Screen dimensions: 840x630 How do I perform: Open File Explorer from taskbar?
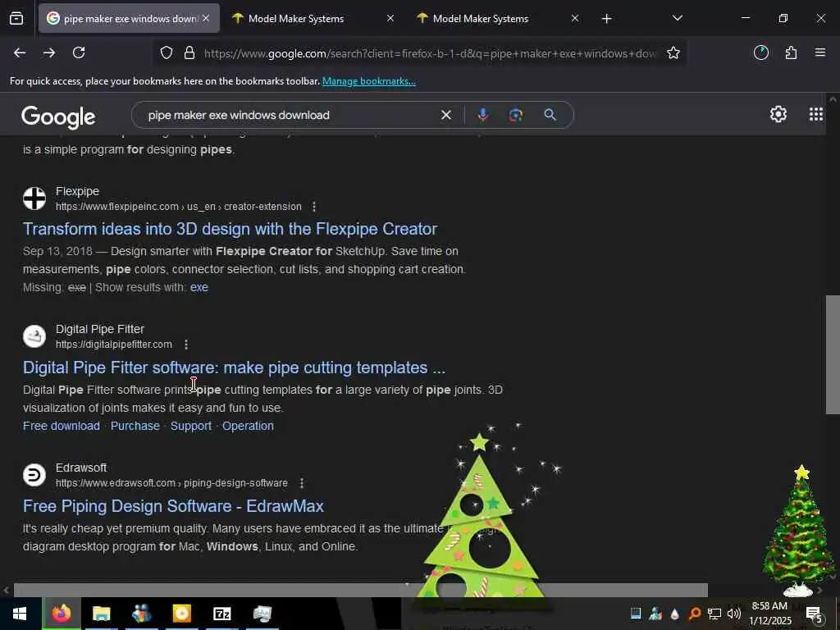[101, 614]
